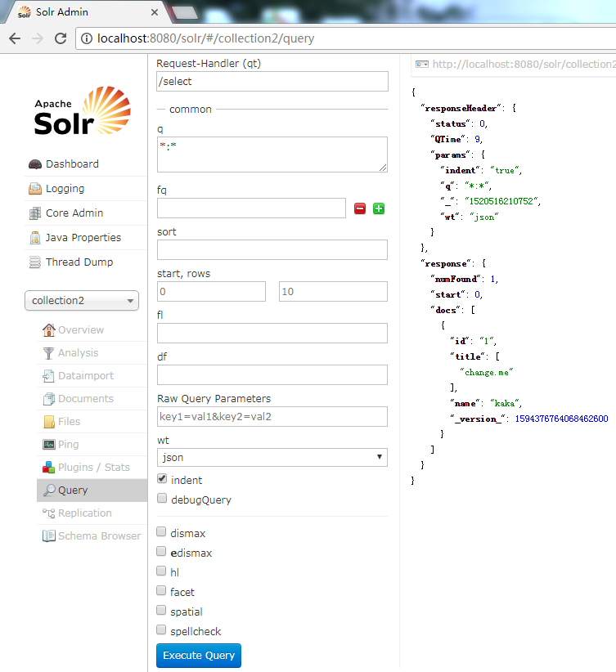Click the "kaka" name value

tap(505, 403)
